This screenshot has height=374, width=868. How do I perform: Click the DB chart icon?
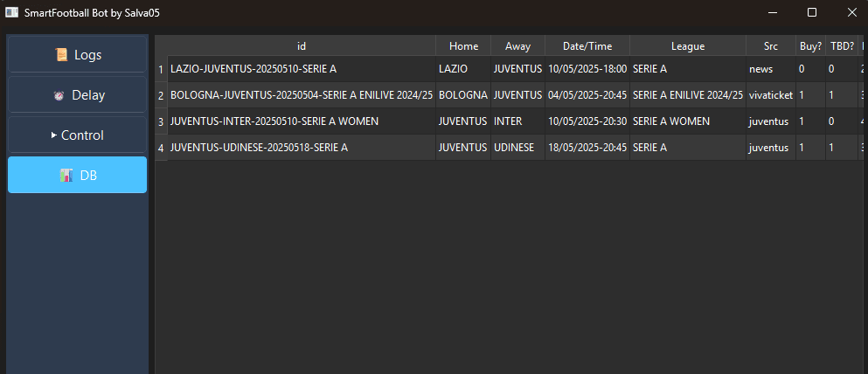66,176
